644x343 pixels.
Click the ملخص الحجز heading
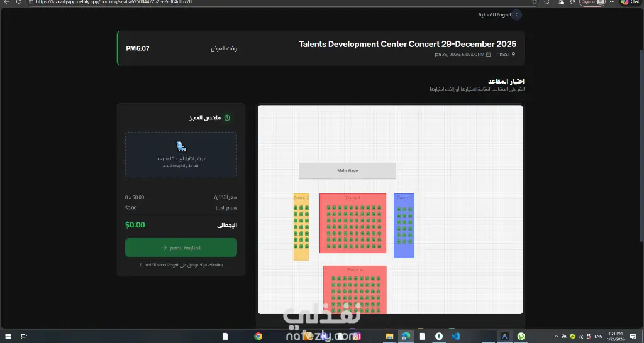pos(205,117)
